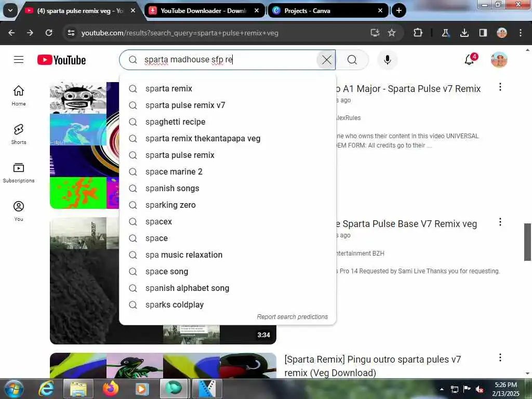Open browser extensions puzzle icon
Screen dimensions: 532x399
(418, 33)
